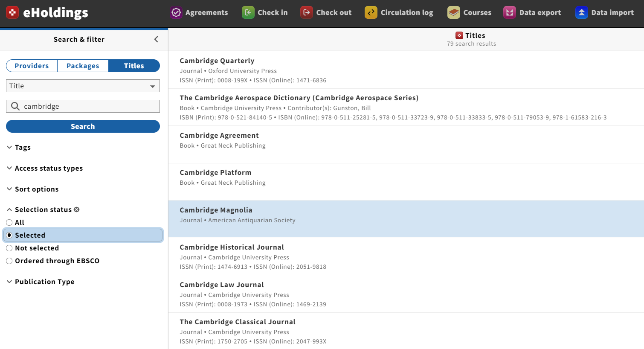Expand the Sort options accordion
Viewport: 644px width, 349px height.
tap(33, 189)
